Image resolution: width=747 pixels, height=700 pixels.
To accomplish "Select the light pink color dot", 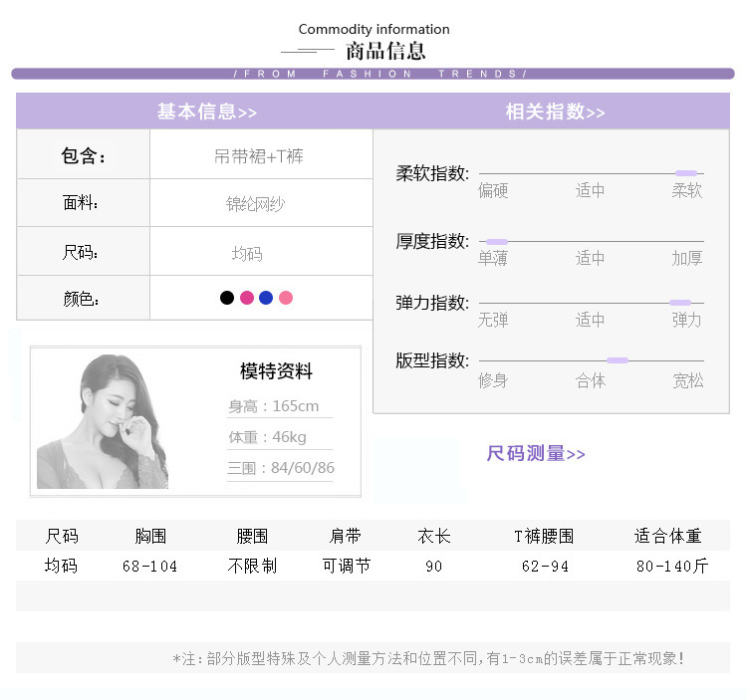I will point(286,298).
